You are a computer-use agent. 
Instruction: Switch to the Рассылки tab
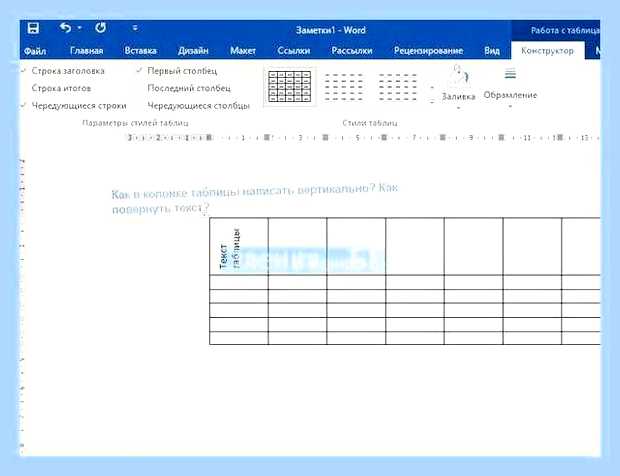click(x=352, y=51)
